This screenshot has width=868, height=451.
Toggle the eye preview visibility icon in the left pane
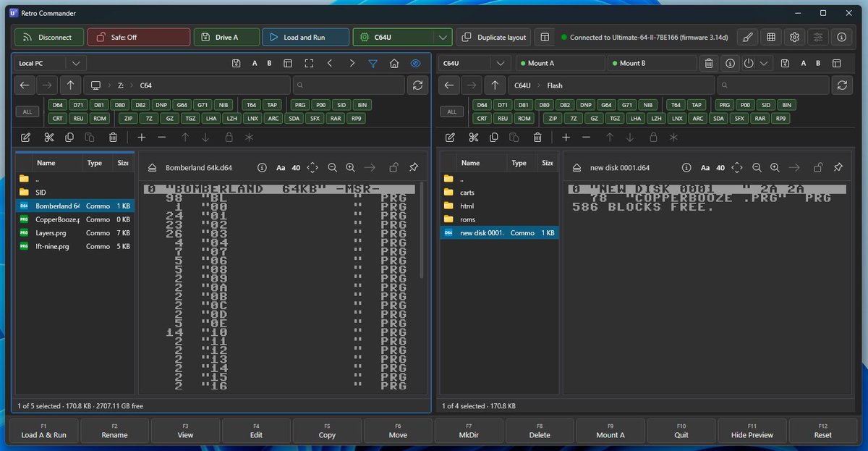416,63
